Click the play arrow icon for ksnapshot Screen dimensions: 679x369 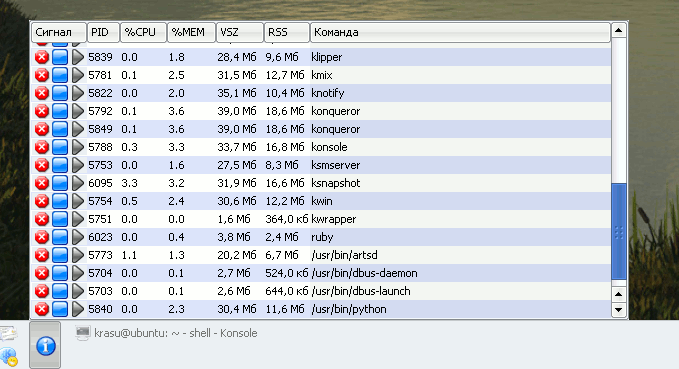coord(78,183)
